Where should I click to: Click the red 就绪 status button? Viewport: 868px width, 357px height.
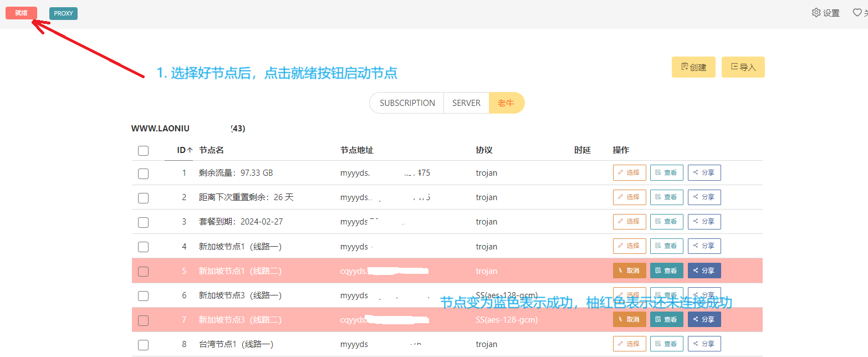[x=21, y=13]
